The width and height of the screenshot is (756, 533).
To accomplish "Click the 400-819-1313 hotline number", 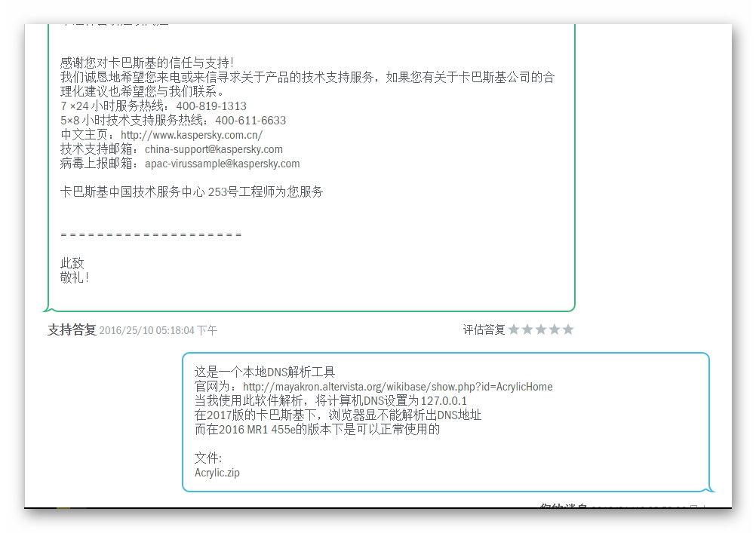I will pyautogui.click(x=211, y=106).
